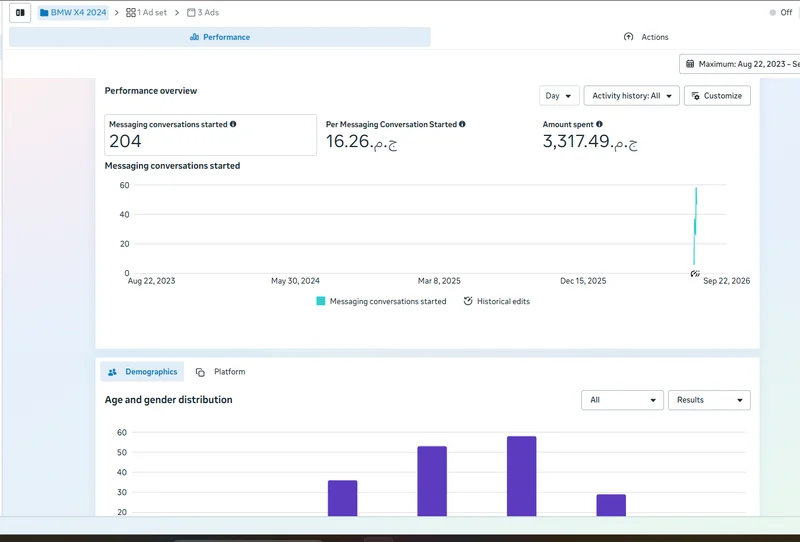Select the Performance tab
Screen dimensions: 800x542
click(220, 37)
